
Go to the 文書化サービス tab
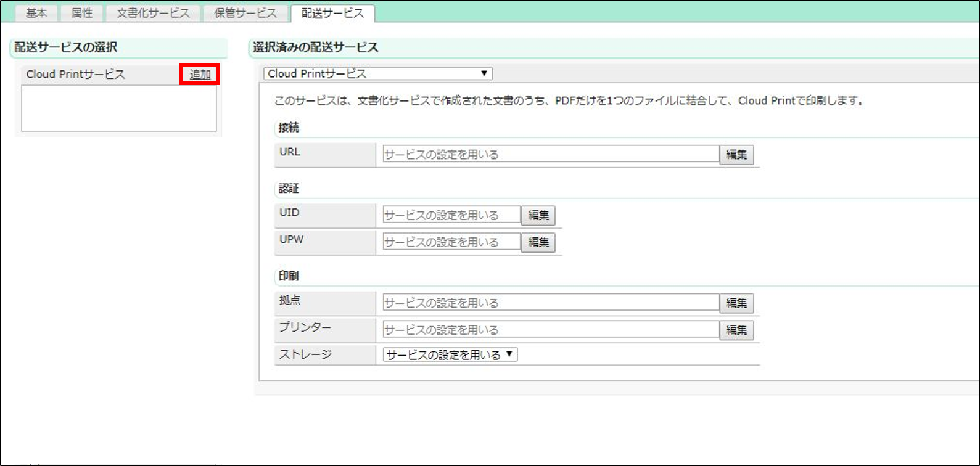click(x=154, y=13)
